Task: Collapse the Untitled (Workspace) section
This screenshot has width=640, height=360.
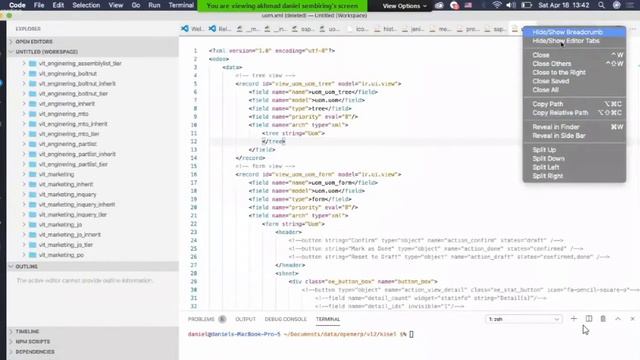Action: pos(93,52)
